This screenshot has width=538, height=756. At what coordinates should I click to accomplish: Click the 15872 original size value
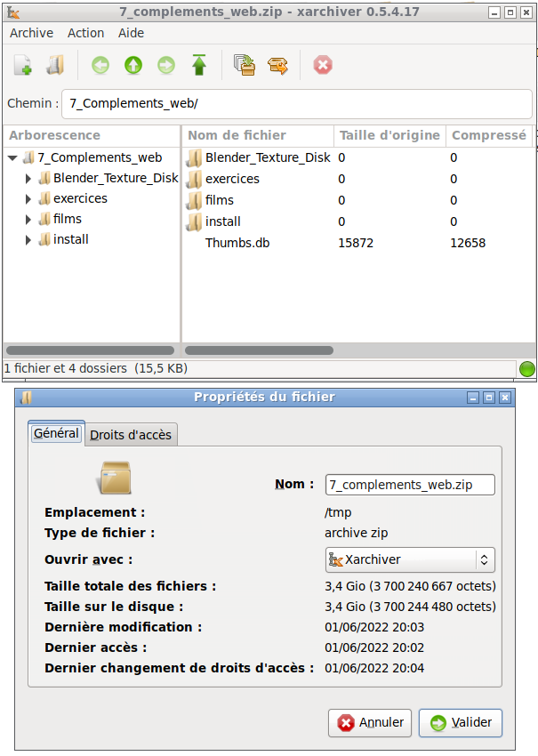point(356,243)
